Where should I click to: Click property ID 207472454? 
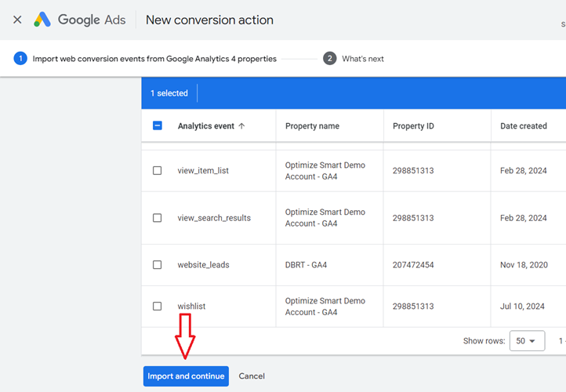click(413, 265)
